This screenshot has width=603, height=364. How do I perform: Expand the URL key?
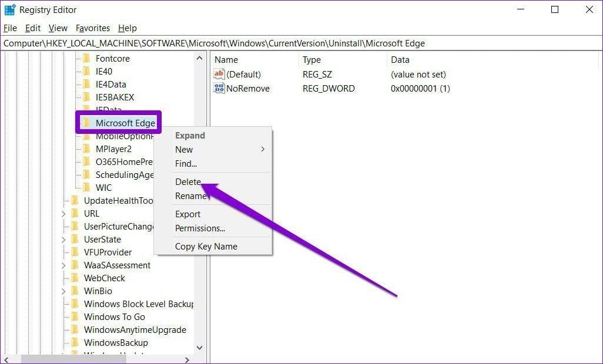click(x=64, y=214)
